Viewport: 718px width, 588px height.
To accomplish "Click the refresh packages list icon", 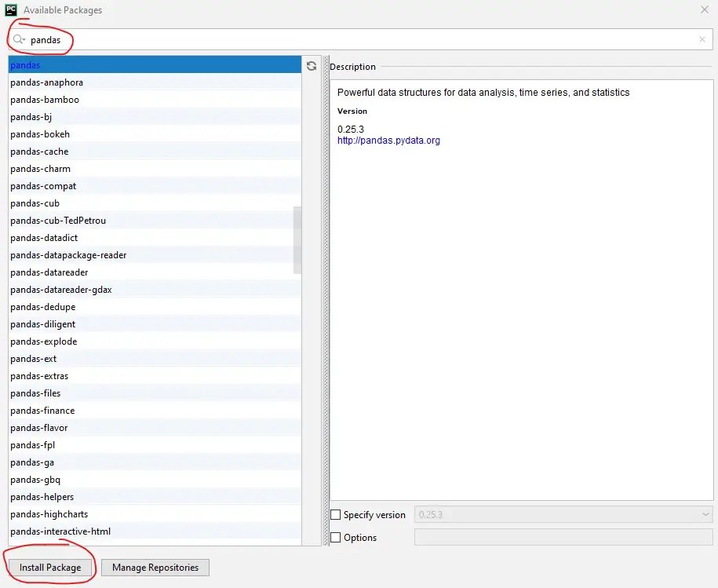I will tap(312, 66).
